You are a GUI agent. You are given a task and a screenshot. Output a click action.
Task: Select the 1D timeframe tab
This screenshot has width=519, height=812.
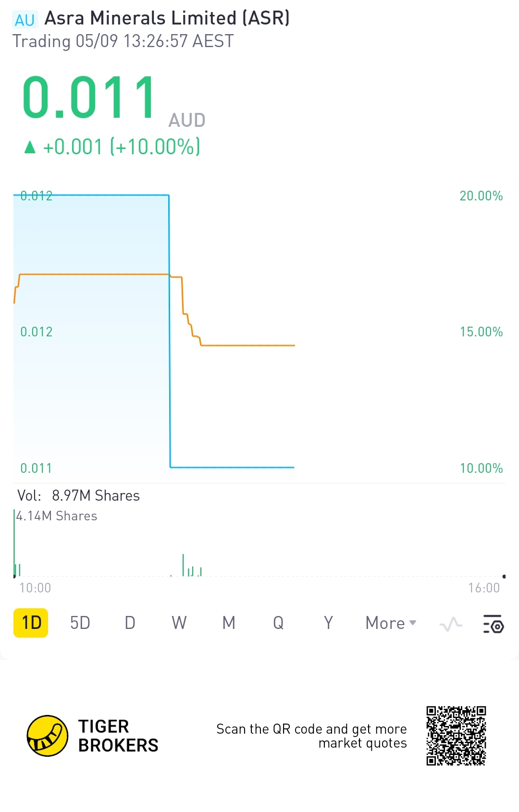31,623
